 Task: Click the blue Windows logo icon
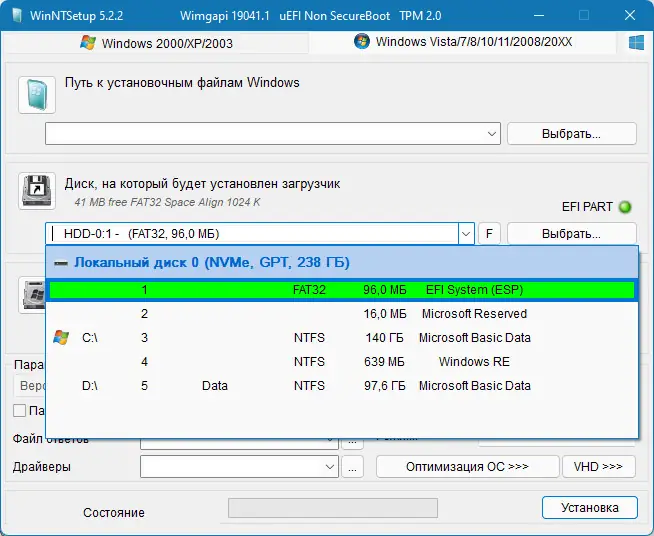tap(636, 43)
